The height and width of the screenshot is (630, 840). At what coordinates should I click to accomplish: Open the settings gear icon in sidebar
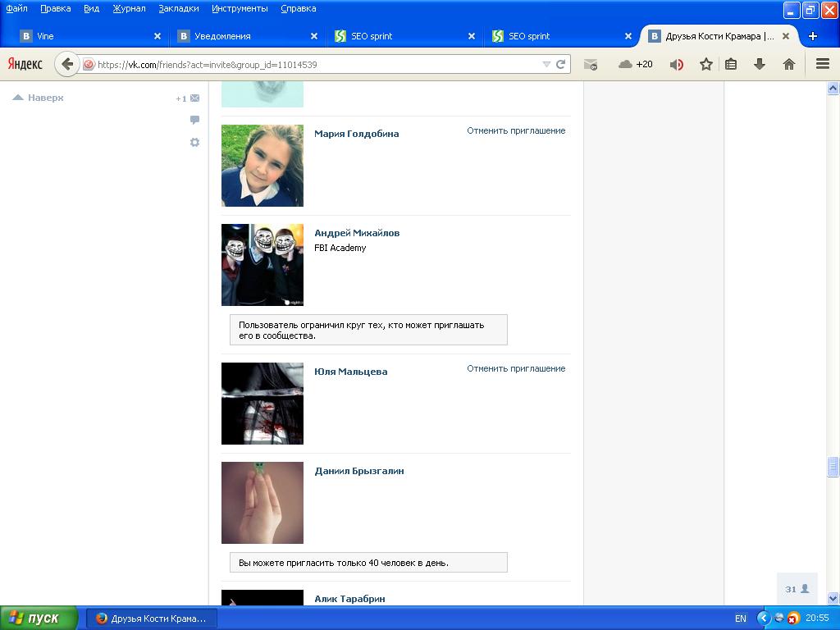(194, 142)
